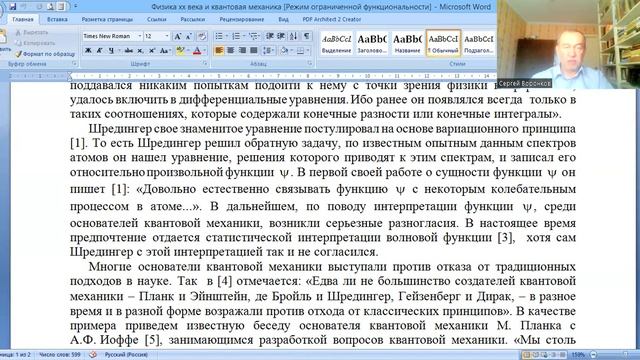Open the Вставка ribbon tab
The height and width of the screenshot is (360, 640).
(57, 19)
